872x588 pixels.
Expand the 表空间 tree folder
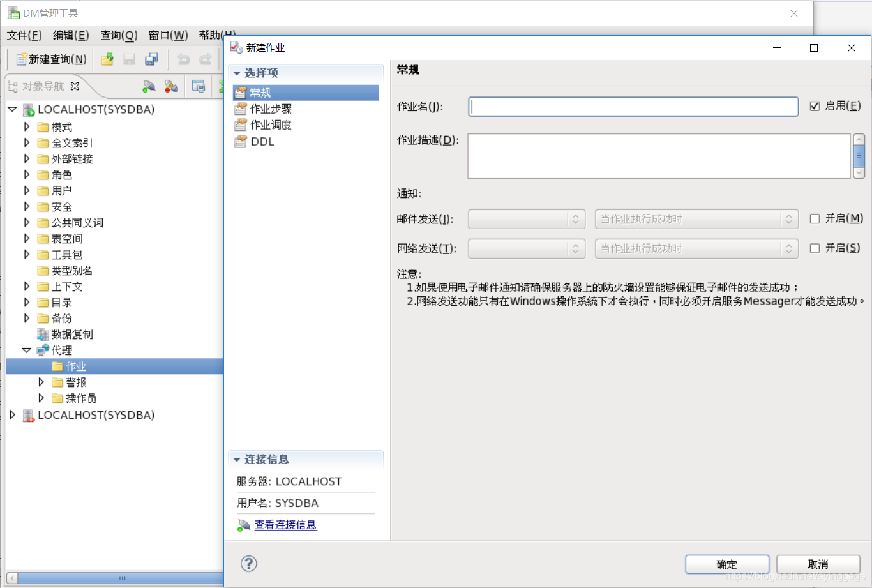click(27, 238)
